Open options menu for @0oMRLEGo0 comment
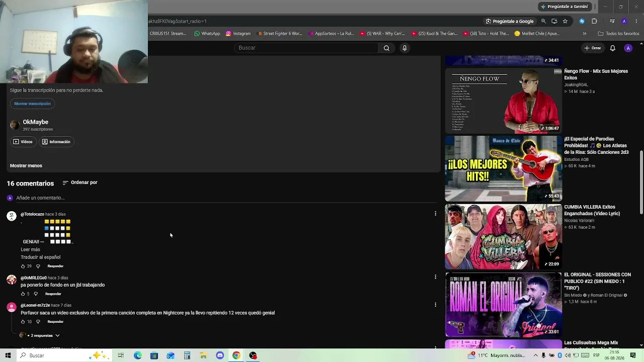 [x=435, y=277]
